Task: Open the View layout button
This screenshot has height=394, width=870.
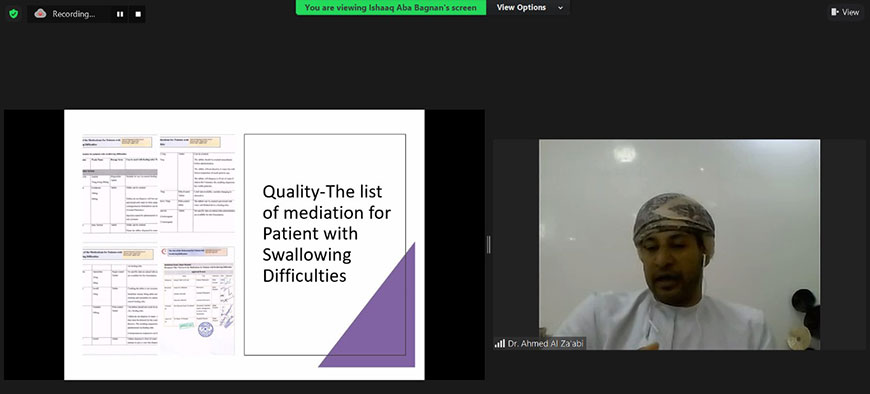Action: (845, 12)
